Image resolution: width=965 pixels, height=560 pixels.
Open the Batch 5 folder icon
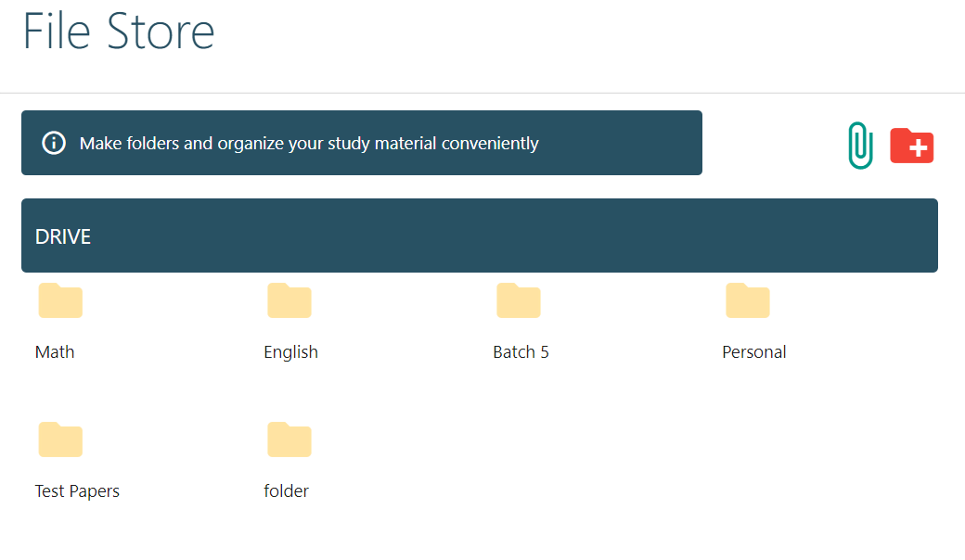(519, 300)
